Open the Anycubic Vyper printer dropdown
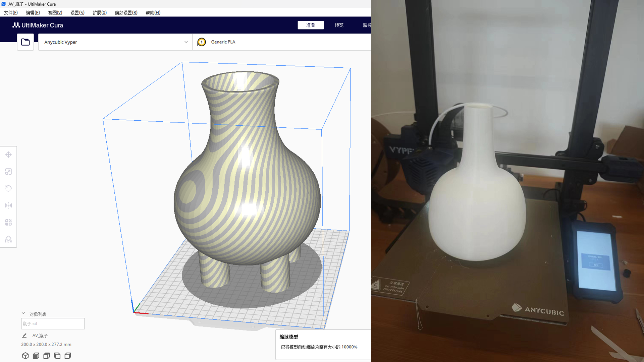The height and width of the screenshot is (362, 644). (115, 42)
